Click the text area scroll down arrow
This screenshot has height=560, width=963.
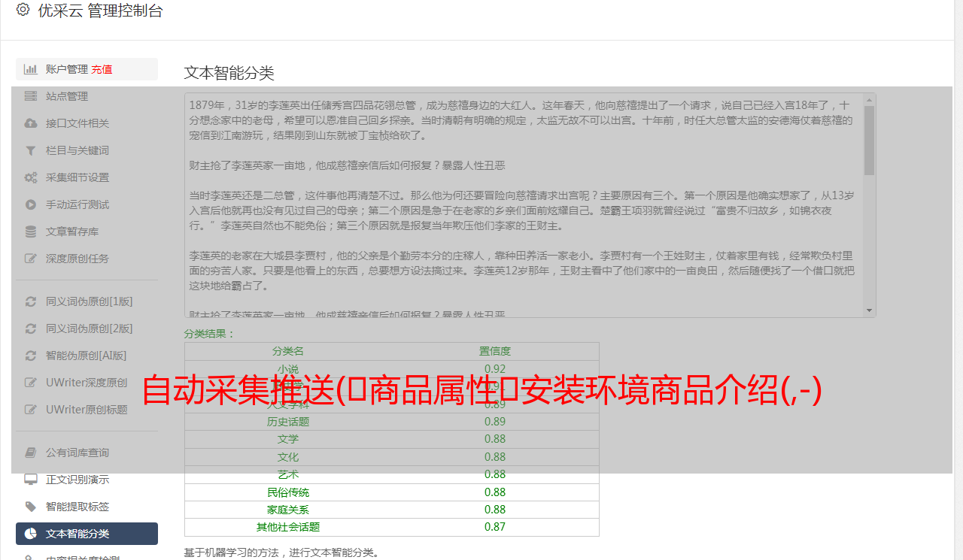point(870,310)
